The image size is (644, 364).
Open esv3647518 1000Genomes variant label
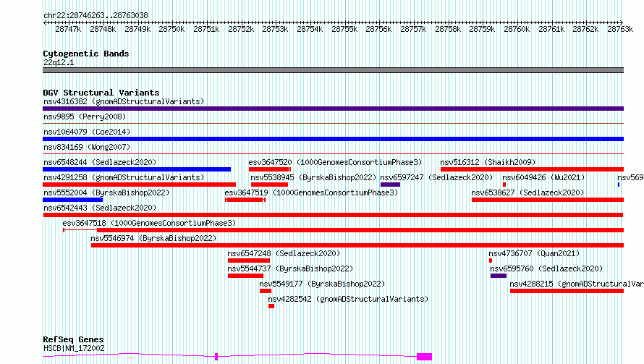[x=149, y=223]
